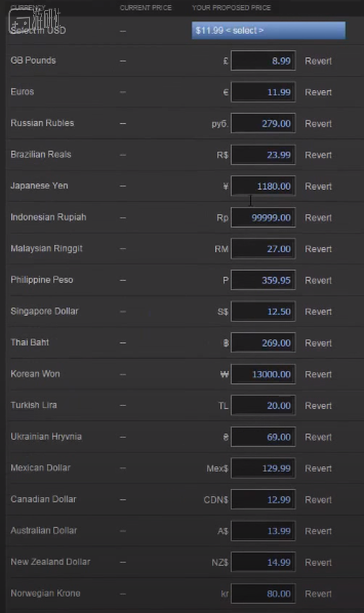Revert the Indonesian Rupiah price
Screen dimensions: 364x613
pos(318,217)
